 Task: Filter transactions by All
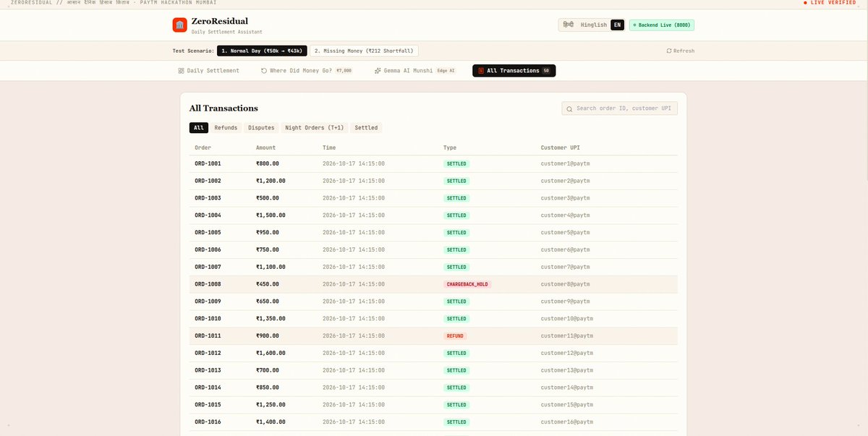click(x=199, y=127)
